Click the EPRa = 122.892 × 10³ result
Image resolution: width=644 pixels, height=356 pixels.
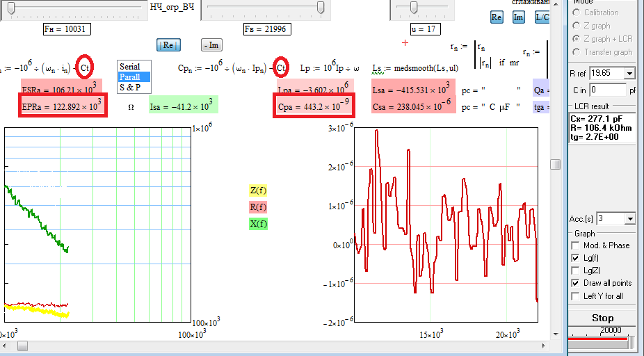pos(63,107)
